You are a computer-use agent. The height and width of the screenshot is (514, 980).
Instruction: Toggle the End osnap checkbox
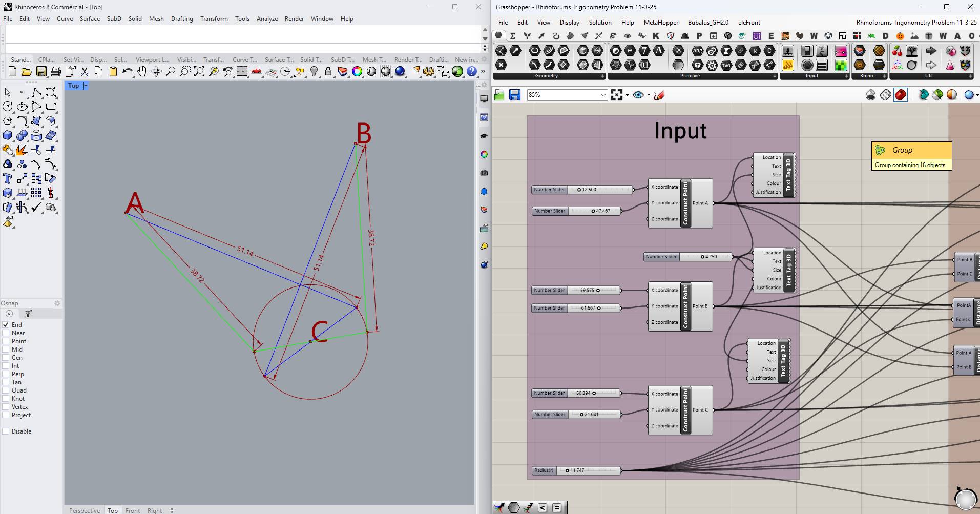pos(6,325)
